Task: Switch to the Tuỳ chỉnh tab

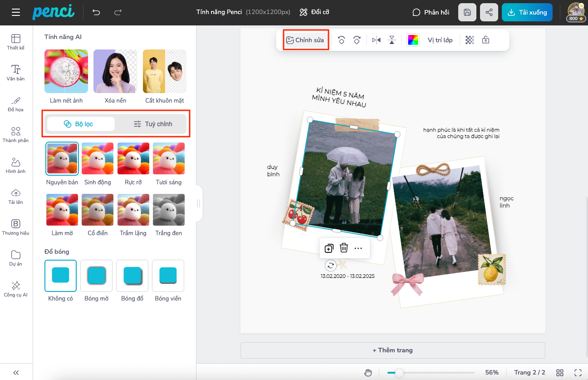Action: pos(152,124)
